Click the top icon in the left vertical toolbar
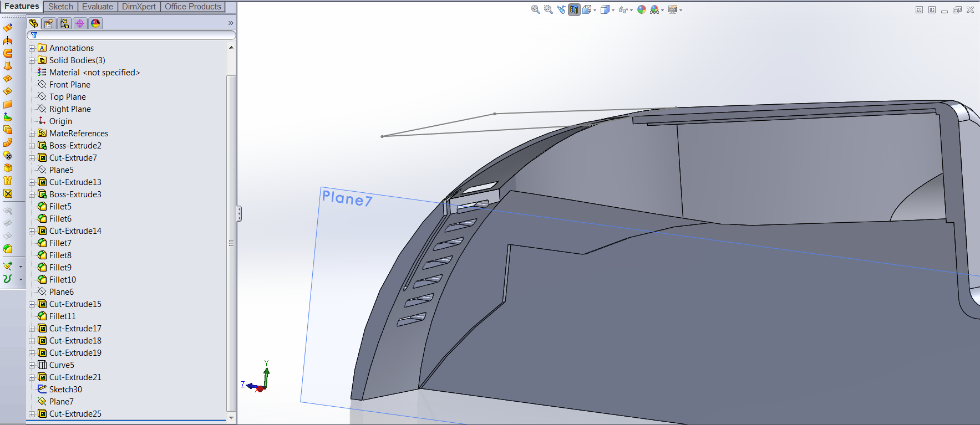This screenshot has width=980, height=425. point(8,28)
